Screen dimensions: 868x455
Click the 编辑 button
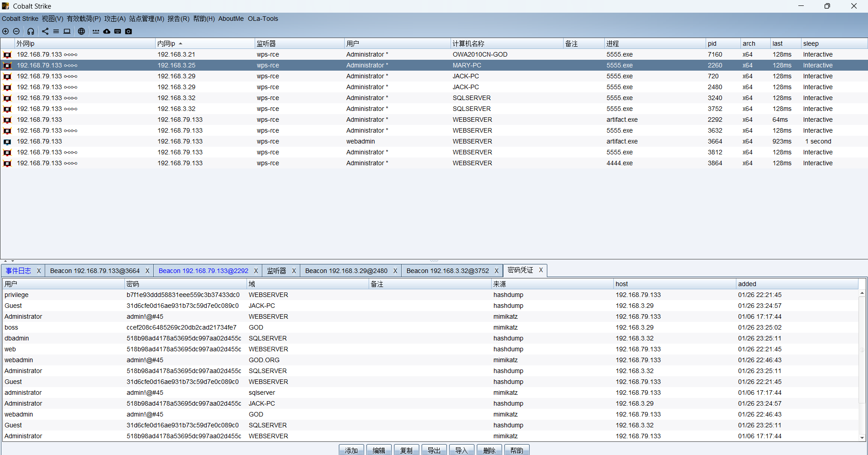(x=379, y=450)
